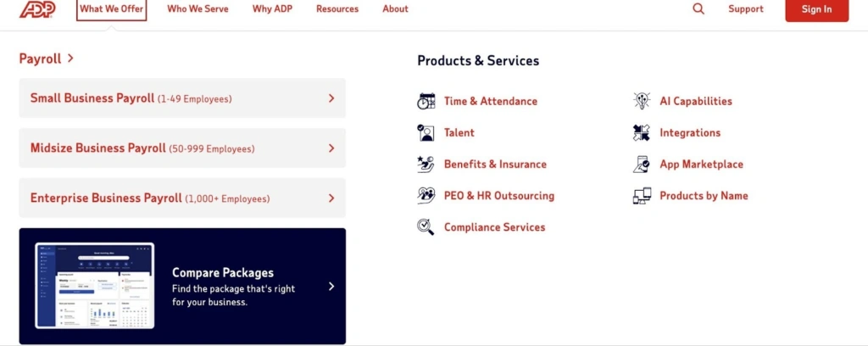Click the ADP logo
The image size is (868, 346).
click(40, 9)
